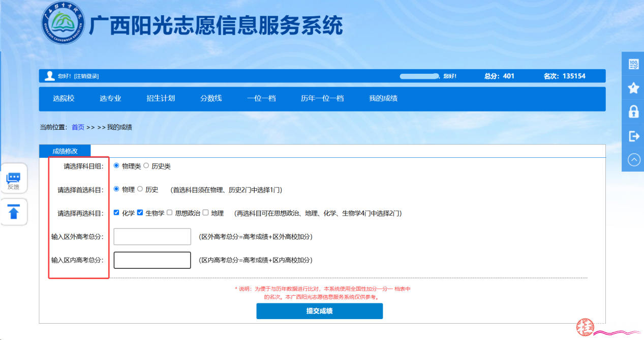Click the [注销登录] logout link
This screenshot has height=340, width=644.
click(86, 76)
